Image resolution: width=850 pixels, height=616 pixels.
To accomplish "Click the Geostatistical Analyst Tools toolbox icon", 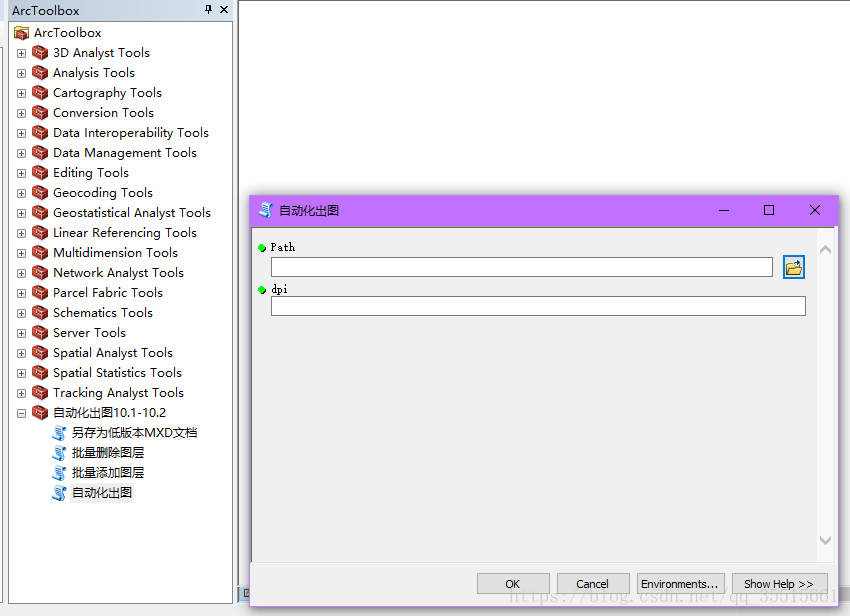I will (40, 213).
